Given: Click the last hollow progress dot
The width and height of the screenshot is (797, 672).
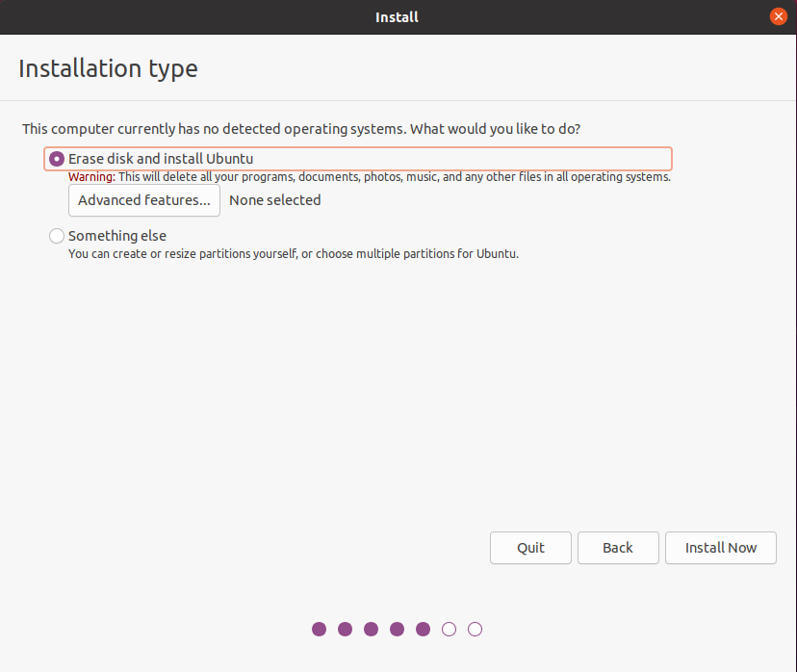Looking at the screenshot, I should pos(476,630).
